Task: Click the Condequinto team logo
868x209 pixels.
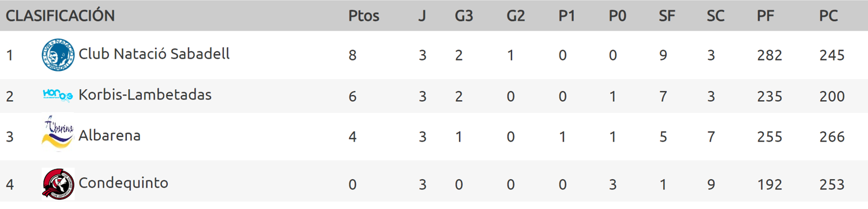Action: tap(58, 184)
